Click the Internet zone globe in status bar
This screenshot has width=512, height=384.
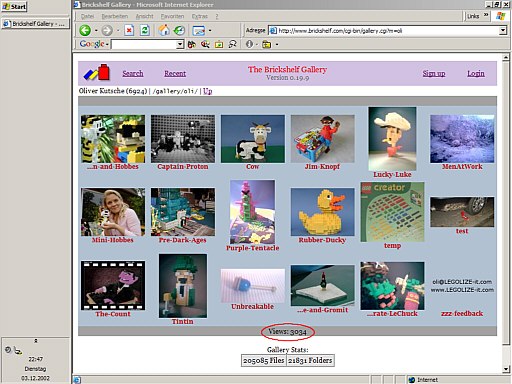pos(412,380)
